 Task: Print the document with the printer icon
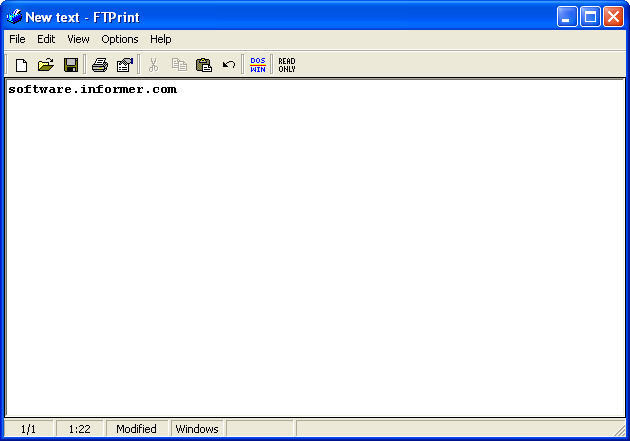coord(100,65)
